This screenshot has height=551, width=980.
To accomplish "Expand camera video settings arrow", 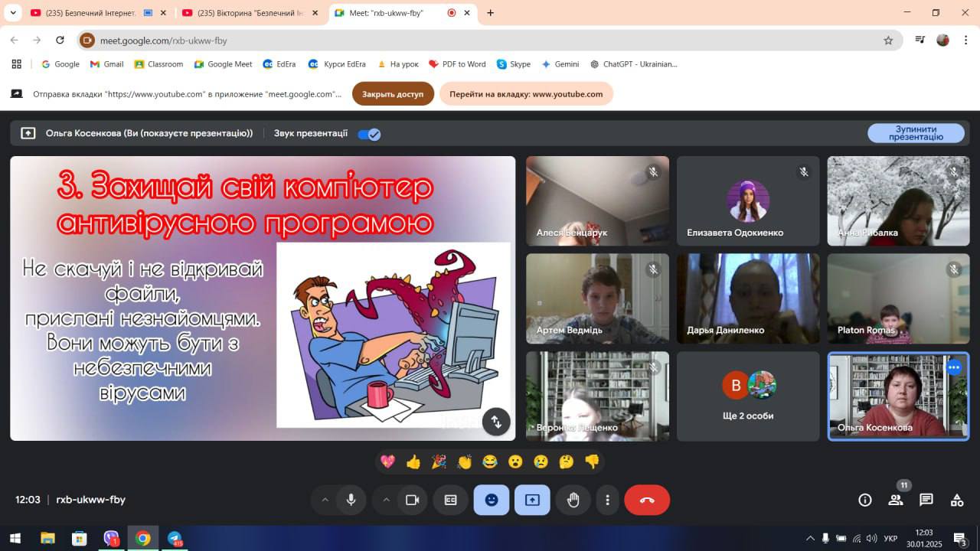I will point(386,500).
